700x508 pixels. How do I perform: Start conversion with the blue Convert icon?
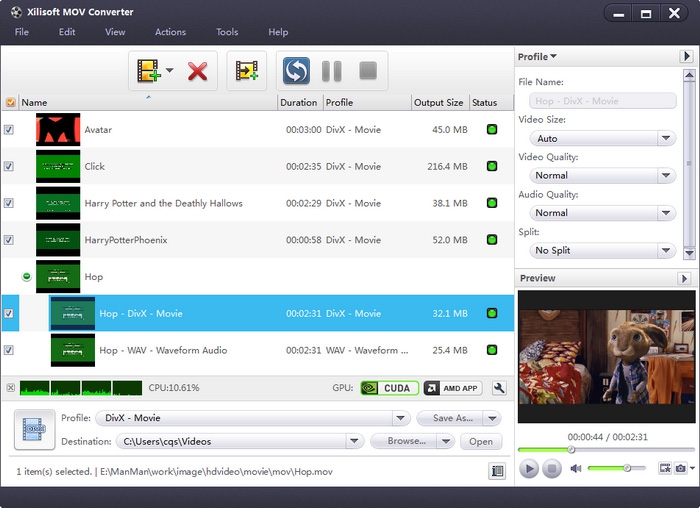(296, 71)
